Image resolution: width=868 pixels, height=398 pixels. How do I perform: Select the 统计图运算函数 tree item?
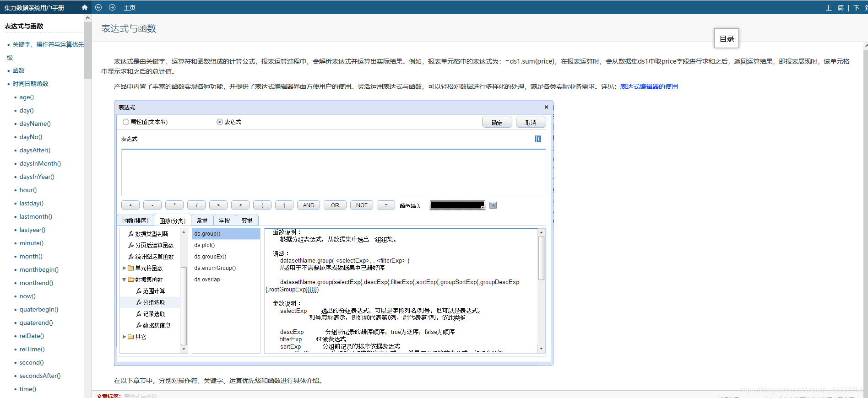(154, 257)
